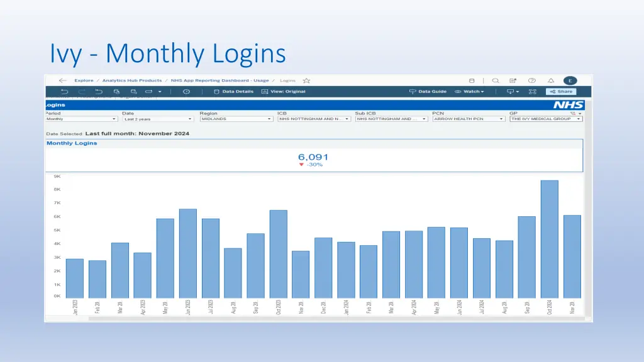Open the Analytics Hub Products breadcrumb

click(132, 80)
